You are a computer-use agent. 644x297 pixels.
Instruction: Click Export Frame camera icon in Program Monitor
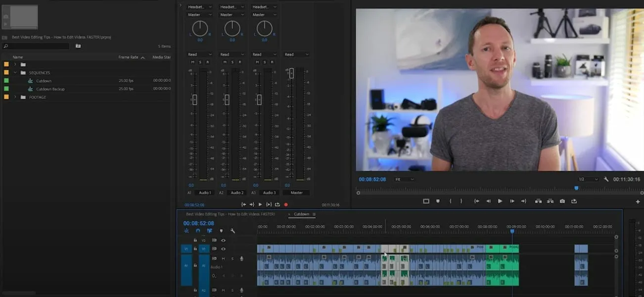[x=562, y=201]
